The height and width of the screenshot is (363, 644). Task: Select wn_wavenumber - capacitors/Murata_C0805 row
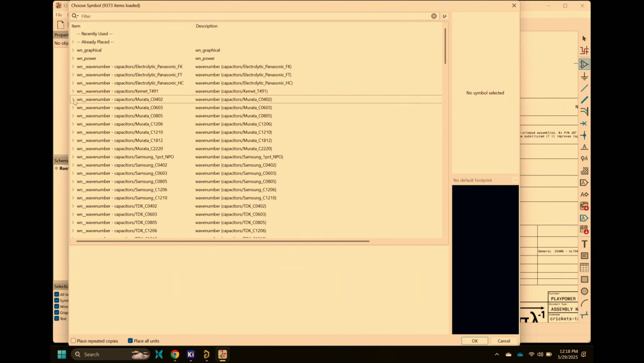click(x=256, y=116)
